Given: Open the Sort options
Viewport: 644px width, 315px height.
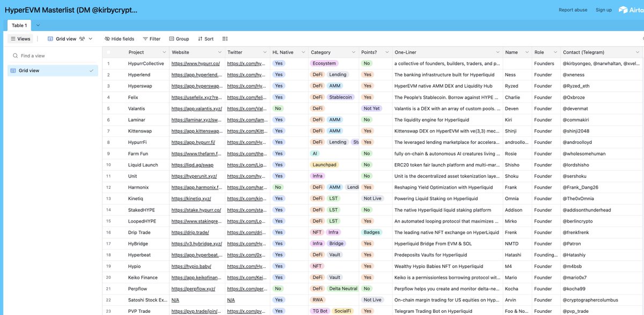Looking at the screenshot, I should (206, 39).
